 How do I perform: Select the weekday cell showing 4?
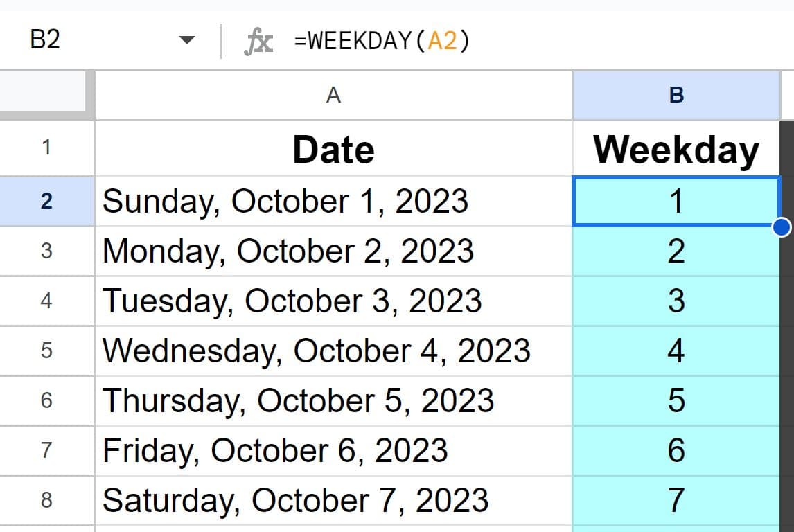[x=676, y=351]
